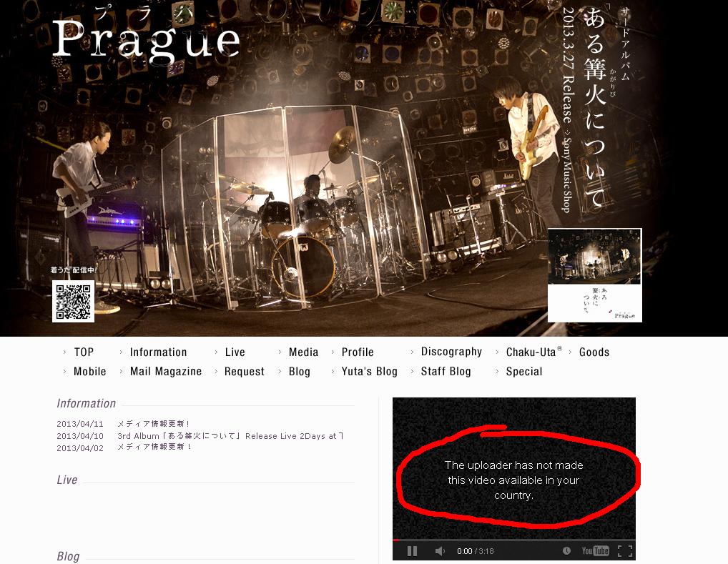The height and width of the screenshot is (564, 728).
Task: Click the Watch Later clock icon
Action: click(x=566, y=551)
